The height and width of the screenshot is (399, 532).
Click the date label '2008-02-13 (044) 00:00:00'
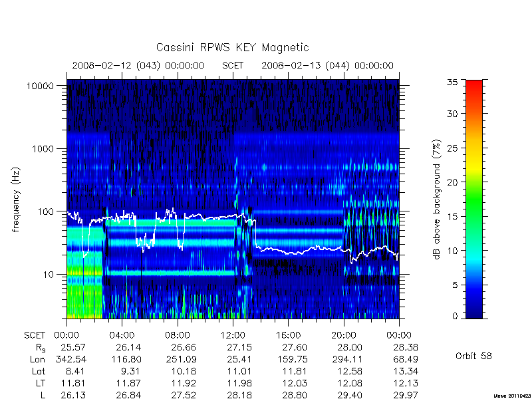327,65
